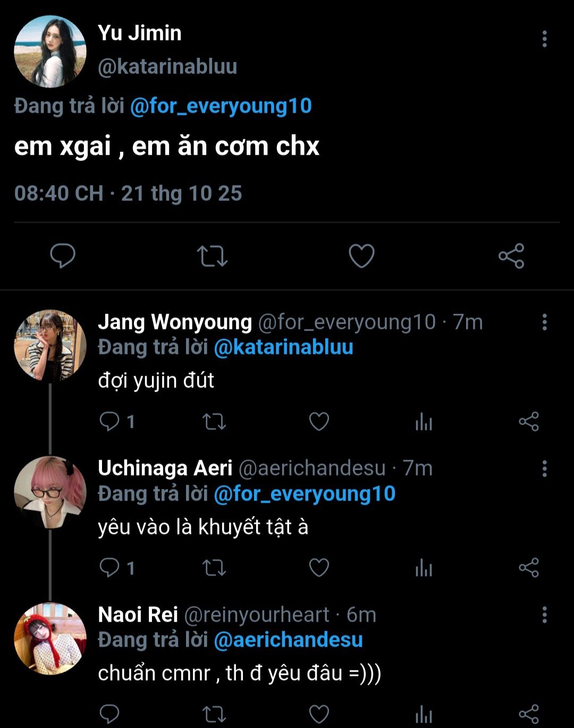
Task: Open the @for_everyoung10 mention in main tweet
Action: click(221, 106)
